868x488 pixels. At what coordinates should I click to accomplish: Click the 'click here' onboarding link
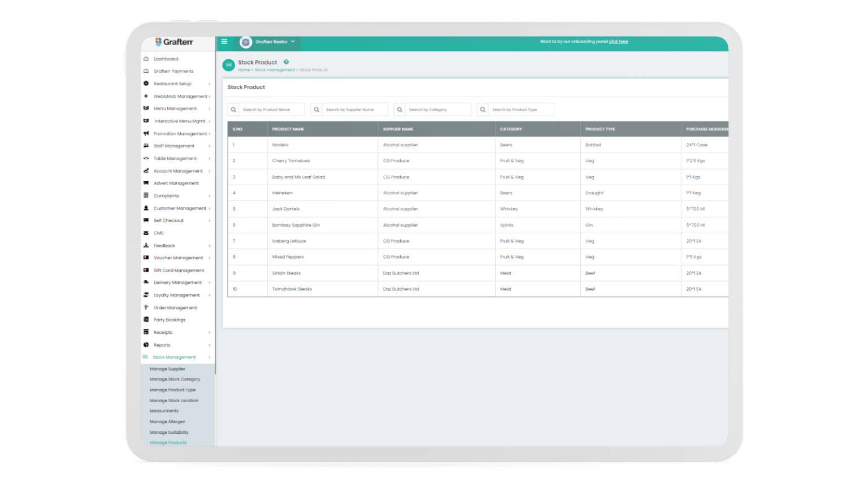[618, 41]
